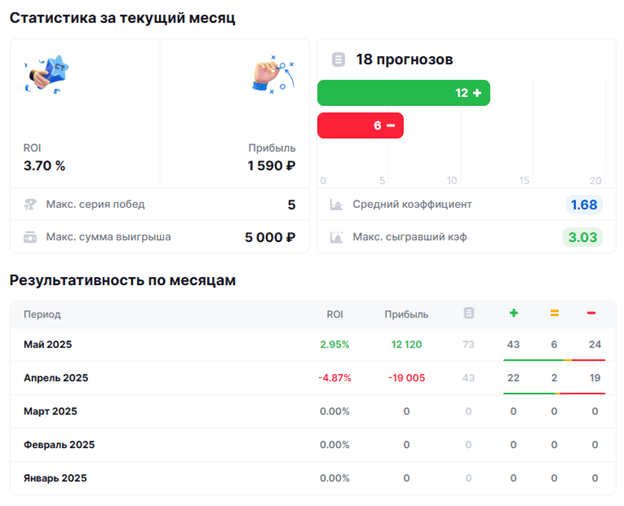Click the wallet icon for Макс. сумма выигрыша
This screenshot has width=624, height=506.
(x=30, y=237)
